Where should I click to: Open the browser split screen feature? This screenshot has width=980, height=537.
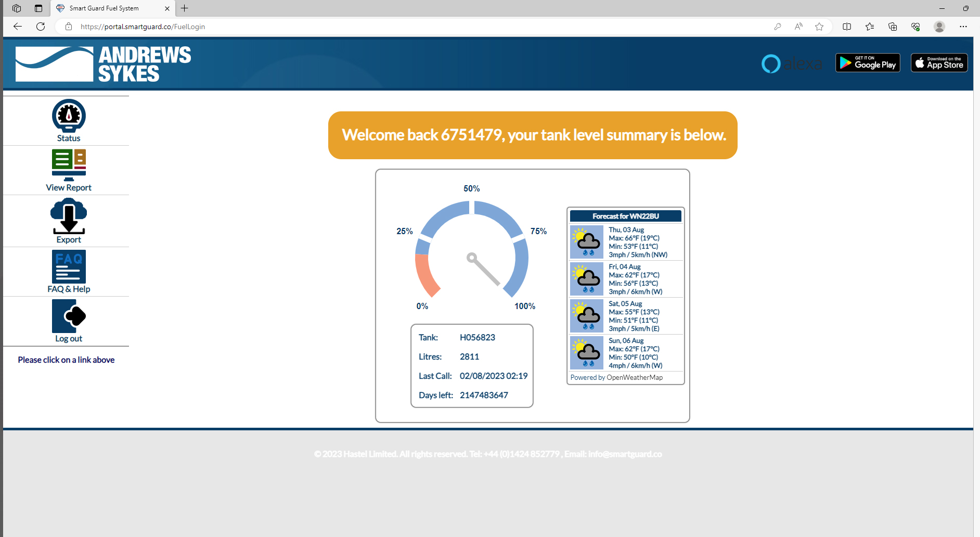847,26
